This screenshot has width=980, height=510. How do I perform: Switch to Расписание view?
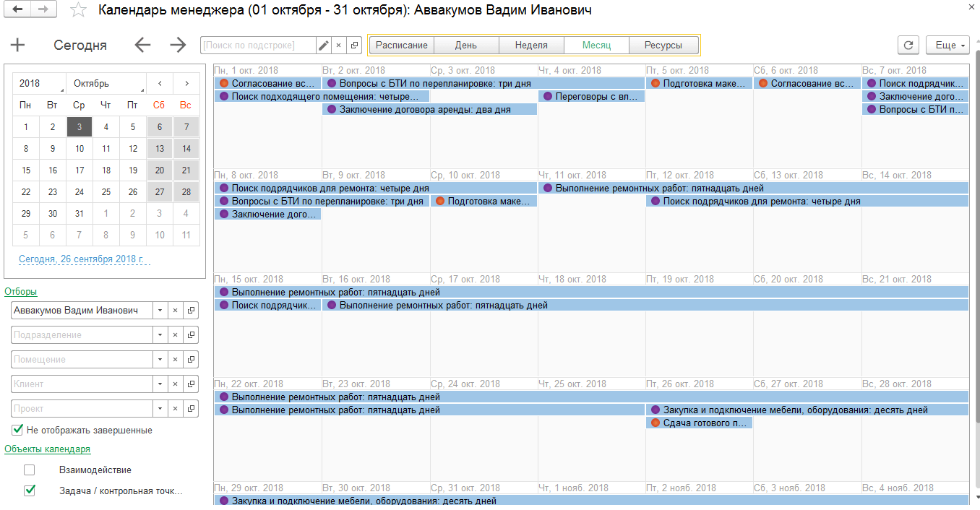click(401, 45)
